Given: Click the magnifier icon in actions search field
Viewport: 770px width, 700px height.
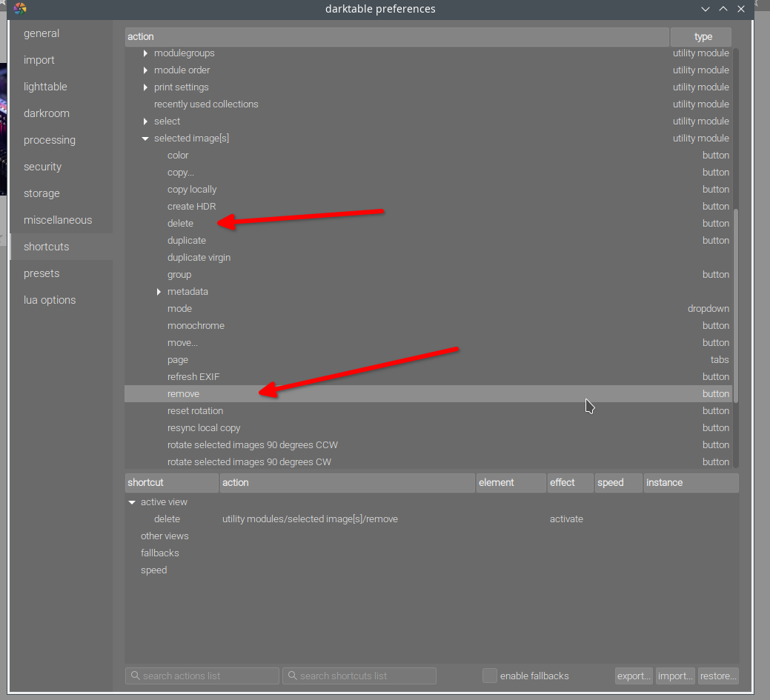Looking at the screenshot, I should [x=135, y=676].
